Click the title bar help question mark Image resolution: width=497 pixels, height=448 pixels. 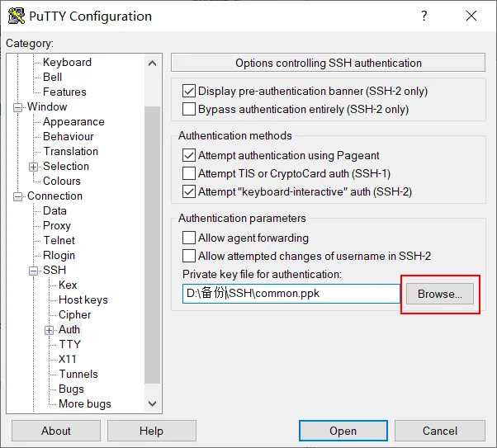tap(424, 16)
